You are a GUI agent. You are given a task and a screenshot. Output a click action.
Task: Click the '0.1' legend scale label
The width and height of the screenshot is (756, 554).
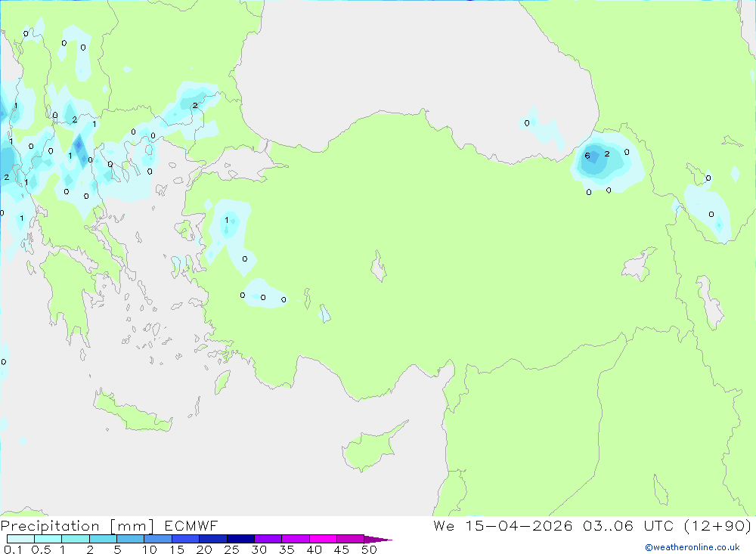tap(13, 549)
